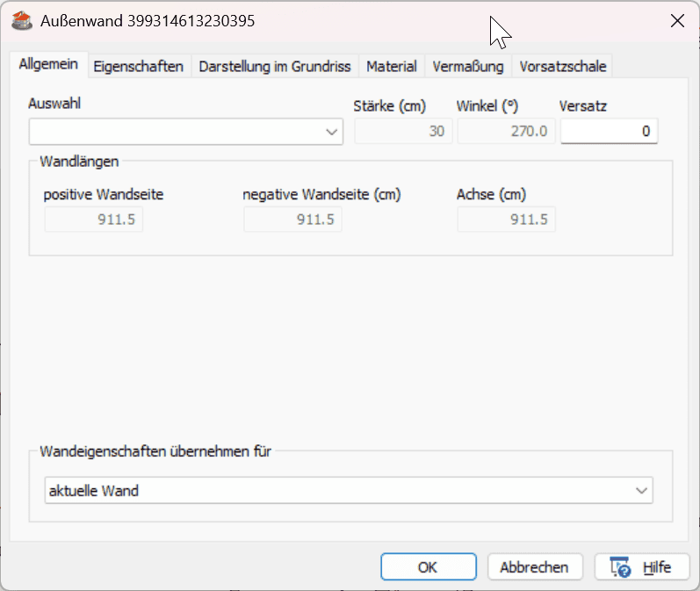Open the Vorsatzschale tab
This screenshot has width=700, height=591.
click(562, 67)
